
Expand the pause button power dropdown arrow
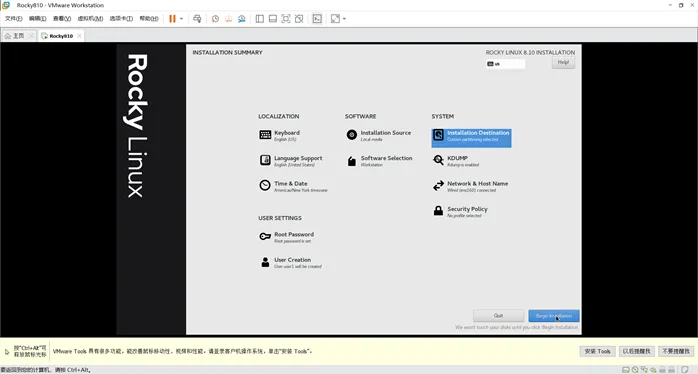pyautogui.click(x=181, y=19)
